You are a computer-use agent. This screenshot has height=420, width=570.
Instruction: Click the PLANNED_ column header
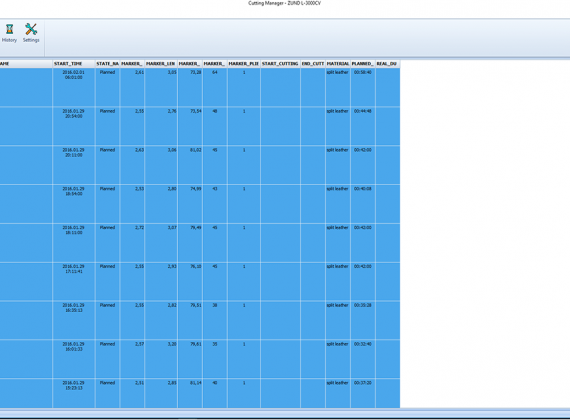point(362,64)
